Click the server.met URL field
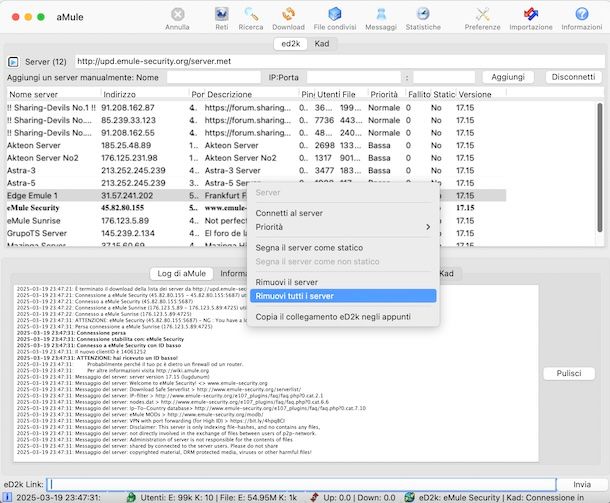 (x=340, y=61)
